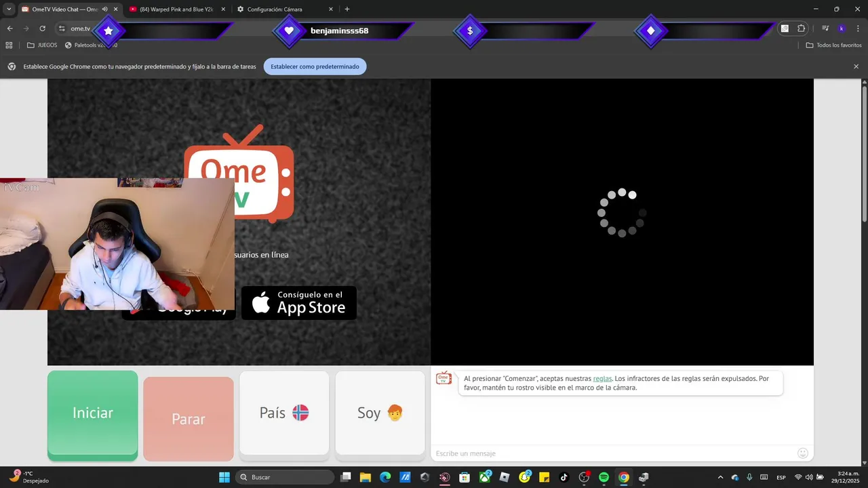Viewport: 868px width, 488px height.
Task: Open Todos los favoritos folder
Action: [833, 45]
